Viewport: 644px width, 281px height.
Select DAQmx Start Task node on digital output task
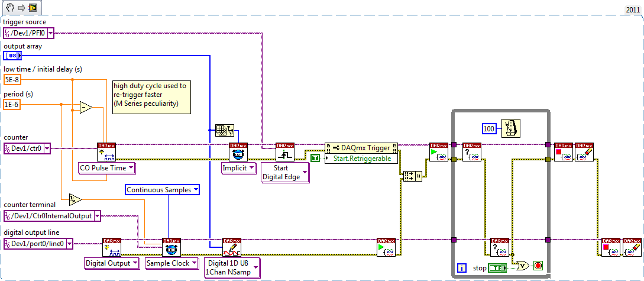(x=386, y=247)
